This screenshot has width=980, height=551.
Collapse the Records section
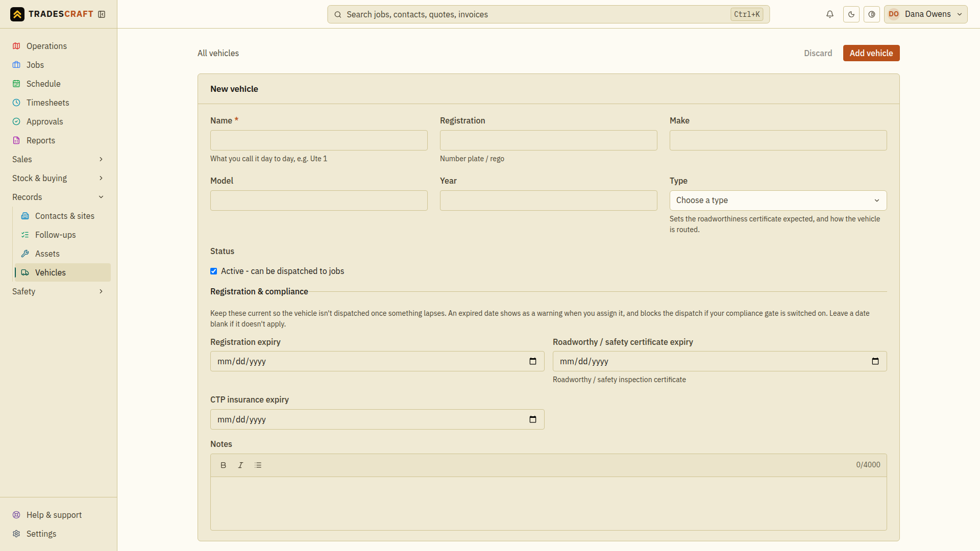point(59,197)
